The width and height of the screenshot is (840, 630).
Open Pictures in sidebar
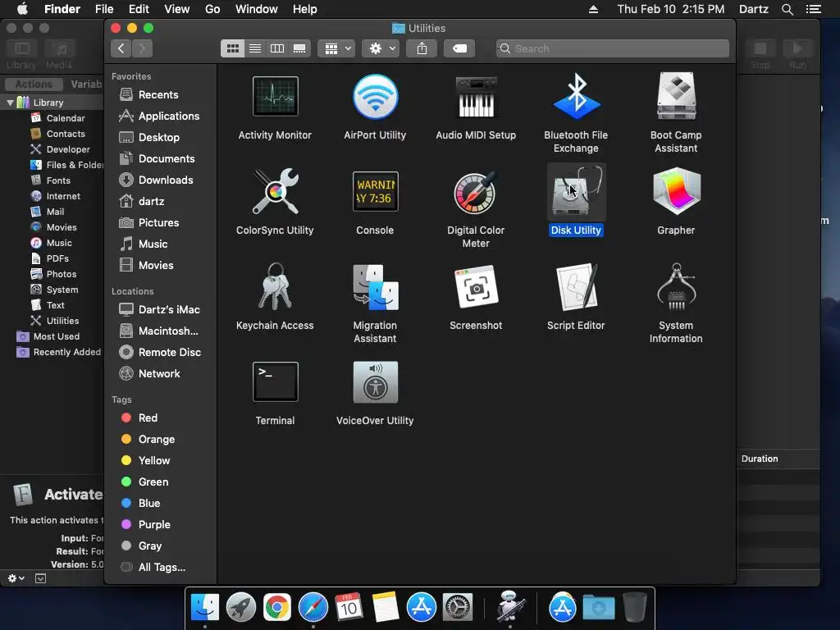(149, 223)
